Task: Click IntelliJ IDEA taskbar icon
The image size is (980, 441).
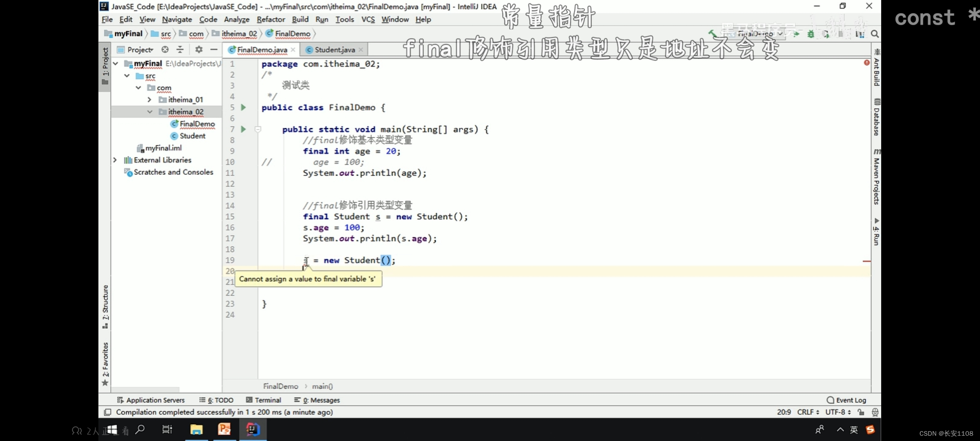Action: coord(253,430)
